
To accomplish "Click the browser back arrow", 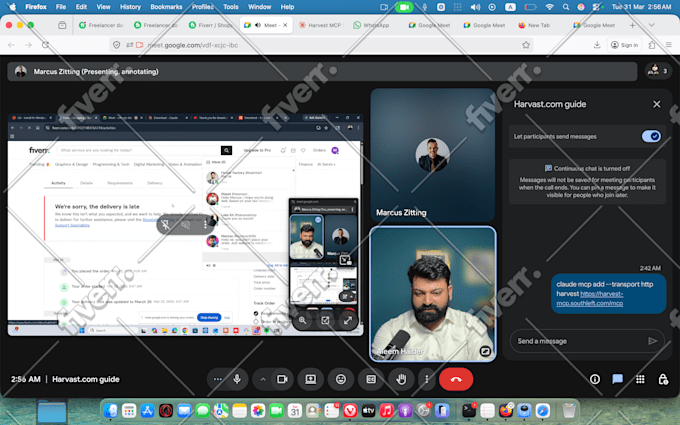I will pos(12,45).
